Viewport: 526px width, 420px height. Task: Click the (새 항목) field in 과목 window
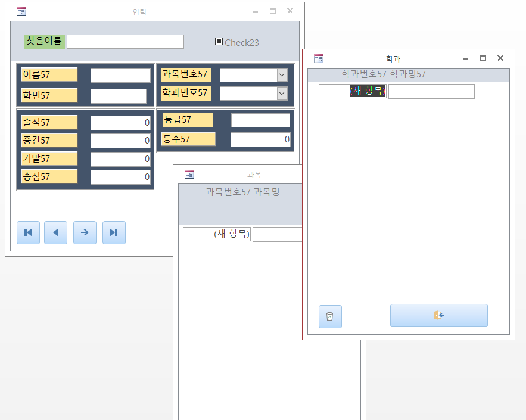click(217, 234)
